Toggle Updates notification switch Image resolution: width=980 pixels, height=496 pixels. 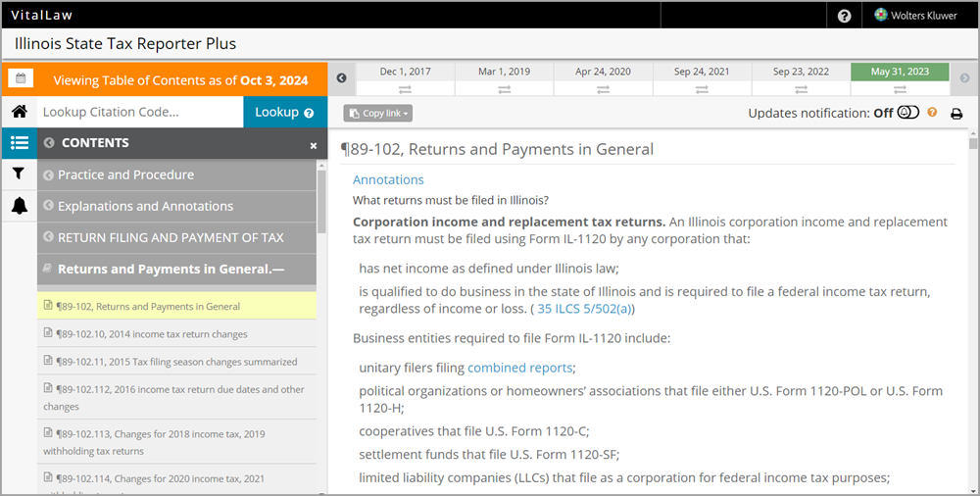(908, 112)
